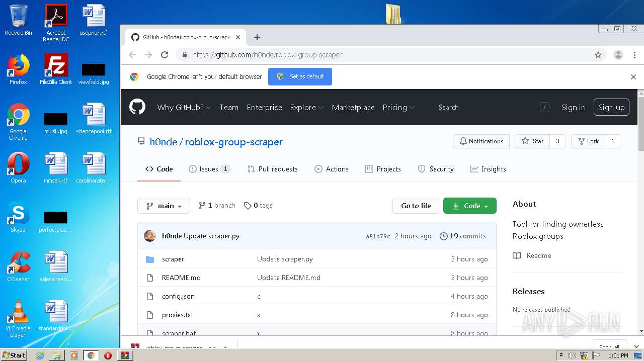The height and width of the screenshot is (362, 644).
Task: Open Update README.md commit message link
Action: point(289,278)
